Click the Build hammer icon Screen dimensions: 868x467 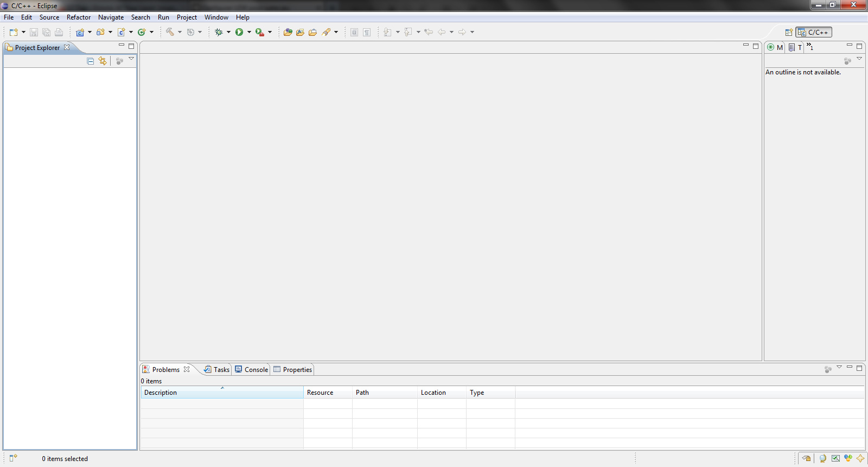(x=170, y=32)
